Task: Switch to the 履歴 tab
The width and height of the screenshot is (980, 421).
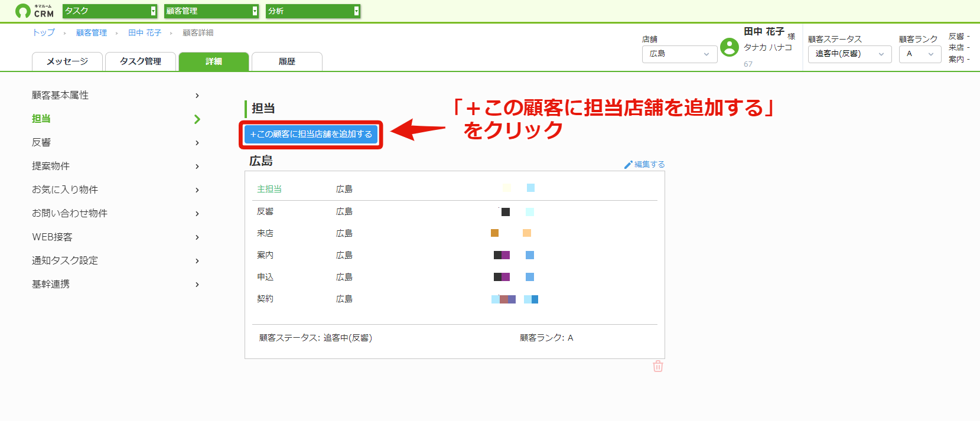Action: [x=287, y=61]
